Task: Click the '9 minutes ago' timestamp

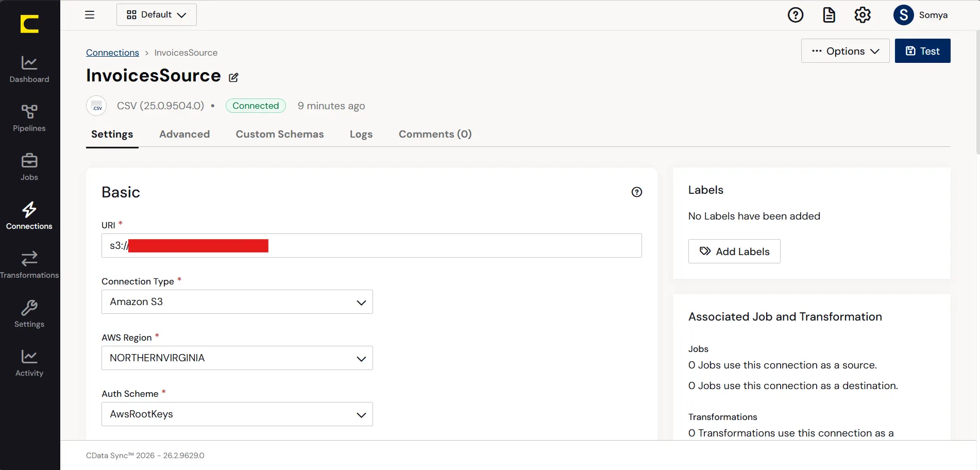Action: tap(331, 106)
